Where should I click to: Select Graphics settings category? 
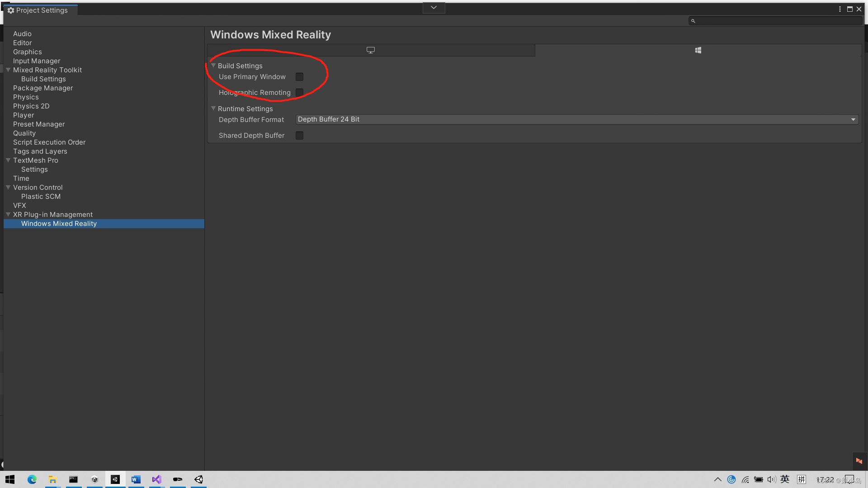28,52
